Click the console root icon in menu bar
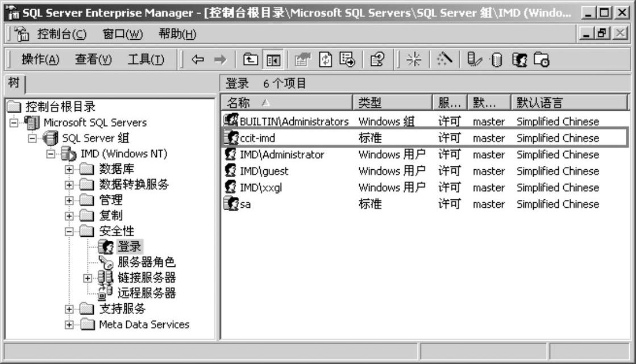 point(22,34)
